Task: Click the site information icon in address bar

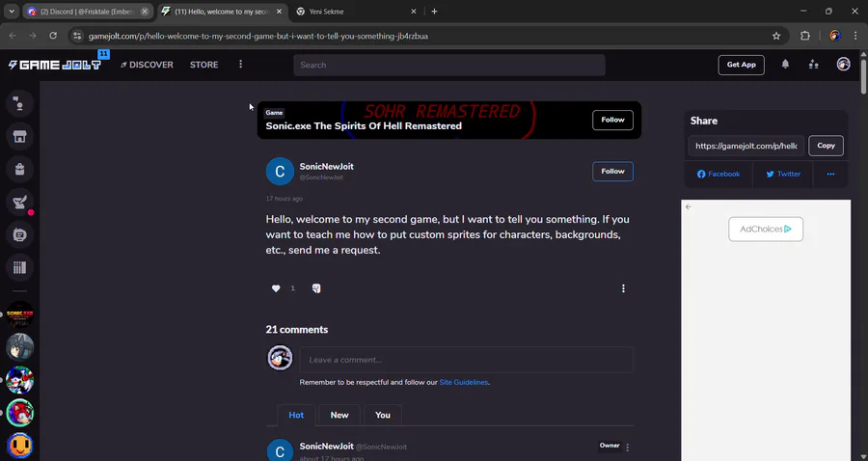Action: coord(77,36)
